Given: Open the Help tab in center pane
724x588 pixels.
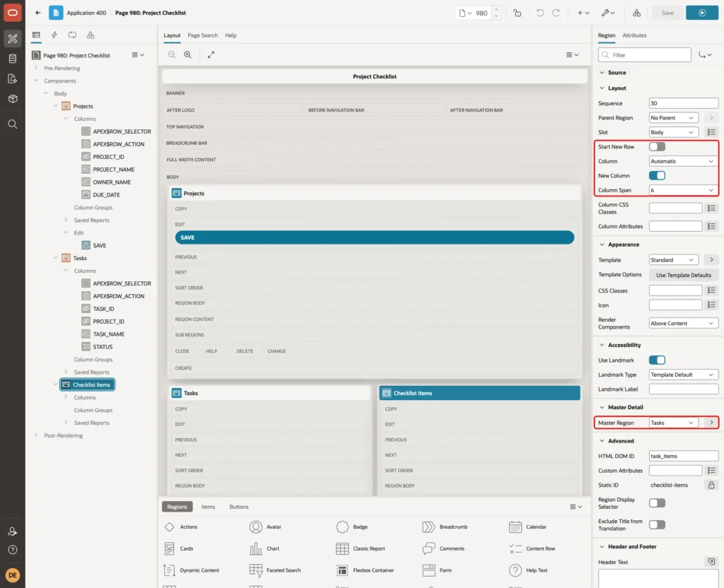Looking at the screenshot, I should (x=230, y=35).
